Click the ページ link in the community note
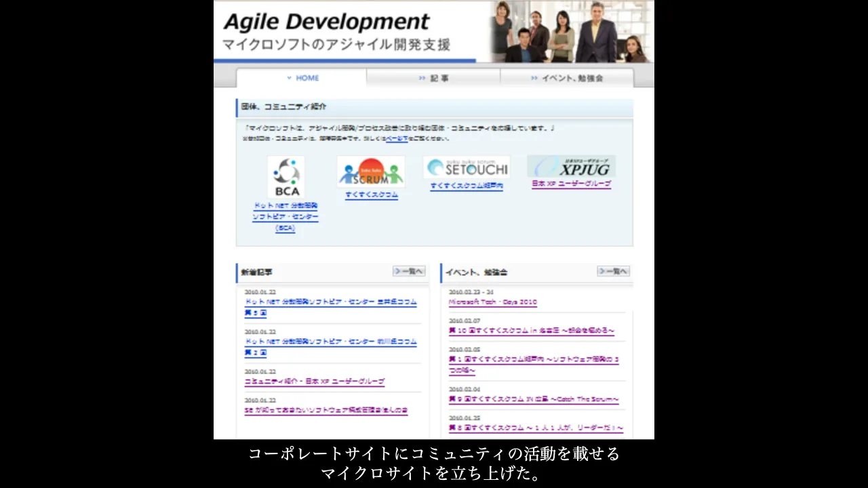Image resolution: width=868 pixels, height=488 pixels. pos(397,138)
